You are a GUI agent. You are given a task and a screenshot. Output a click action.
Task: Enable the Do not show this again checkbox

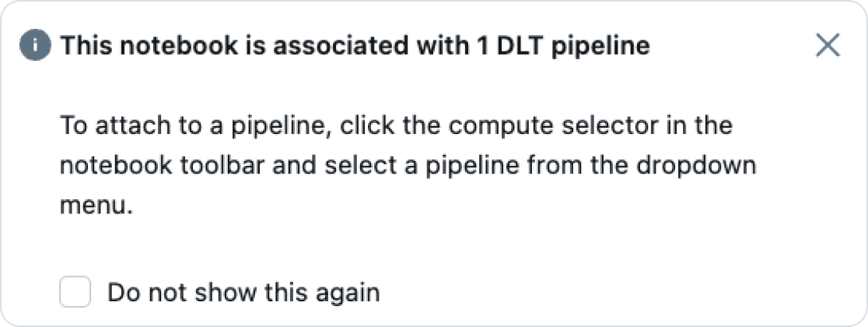pos(75,294)
